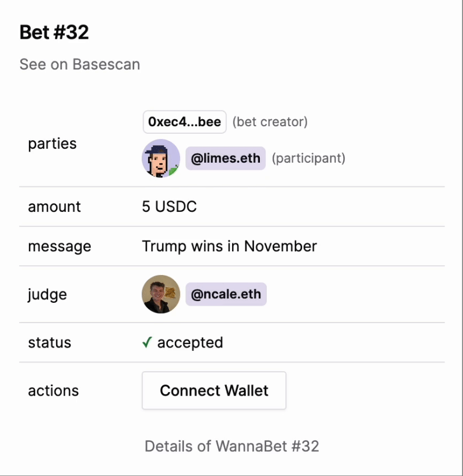
Task: Click the status row label
Action: click(x=50, y=343)
